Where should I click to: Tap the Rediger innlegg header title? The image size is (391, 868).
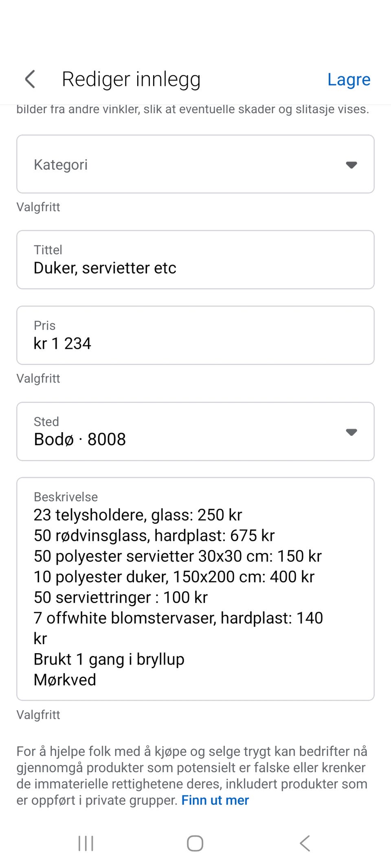click(131, 79)
